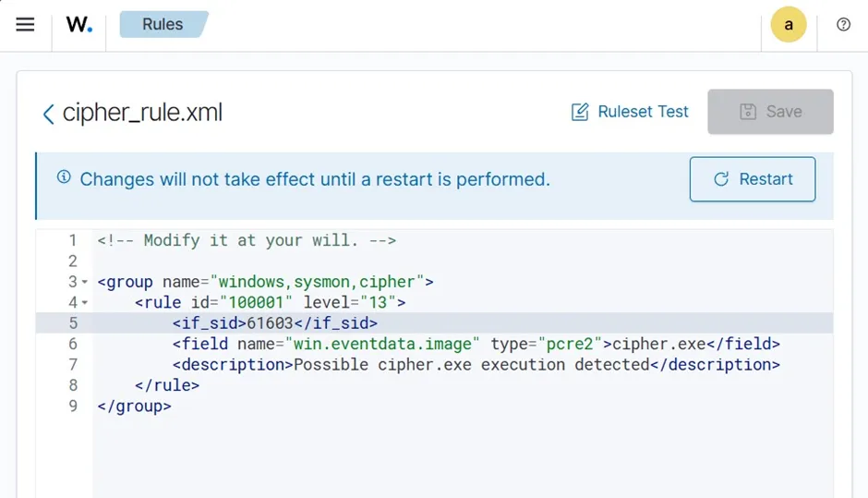The height and width of the screenshot is (498, 868).
Task: Click the Ruleset Test pencil icon
Action: tap(580, 112)
